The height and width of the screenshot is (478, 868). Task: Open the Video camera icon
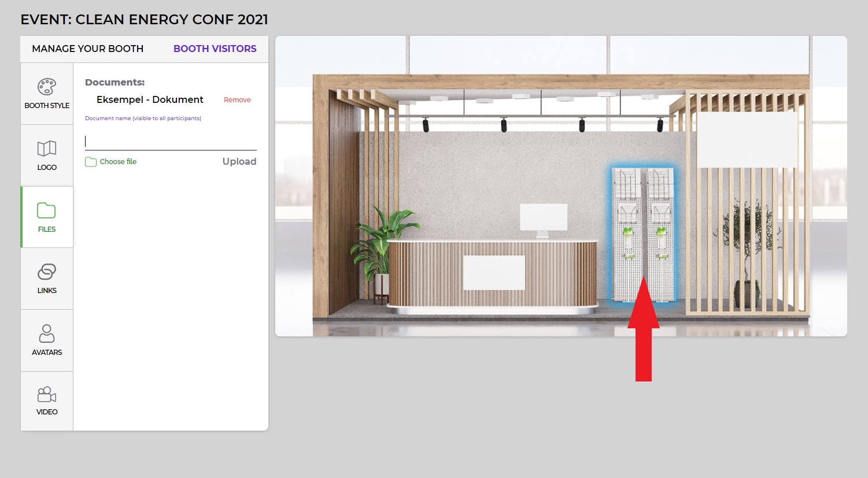pos(47,394)
